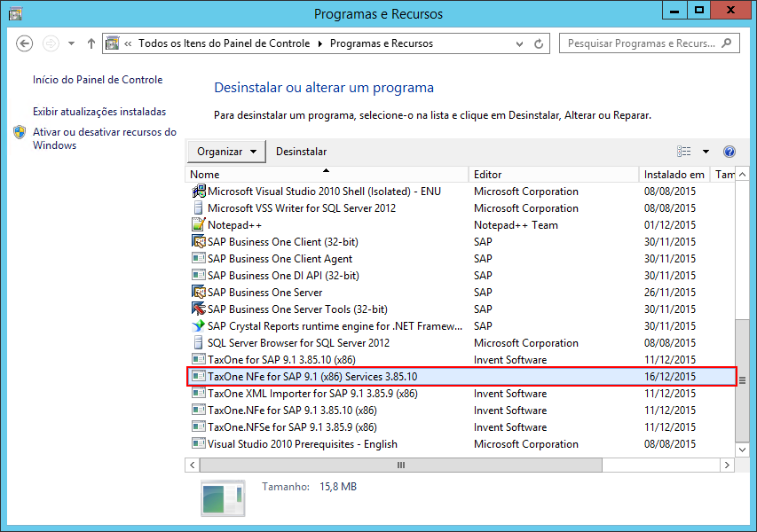This screenshot has width=757, height=532.
Task: Click the horizontal scrollbar left arrow
Action: coord(193,465)
